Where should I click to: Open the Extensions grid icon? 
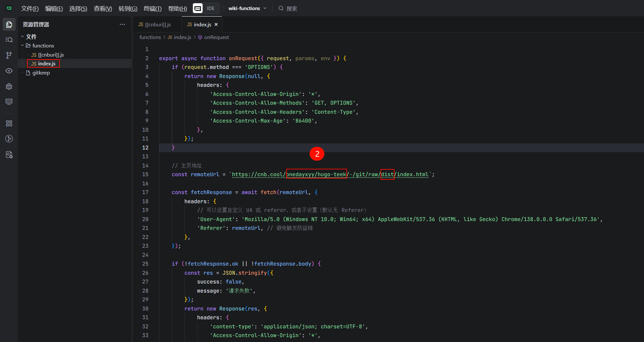(x=9, y=124)
